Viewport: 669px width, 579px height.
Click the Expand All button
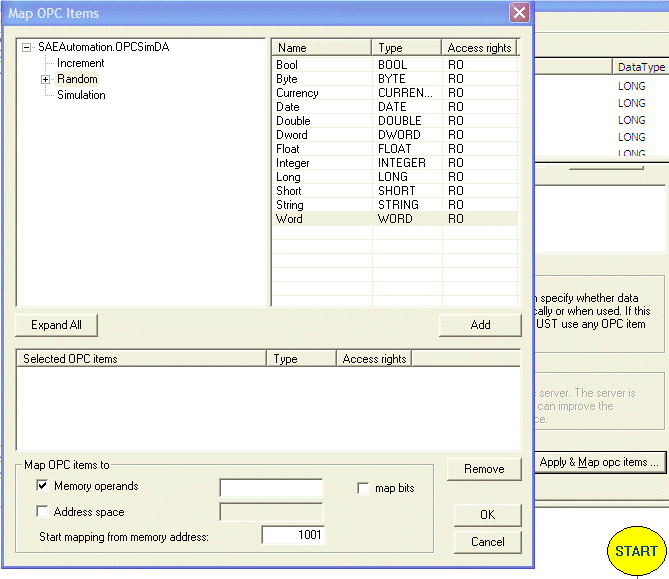tap(57, 325)
